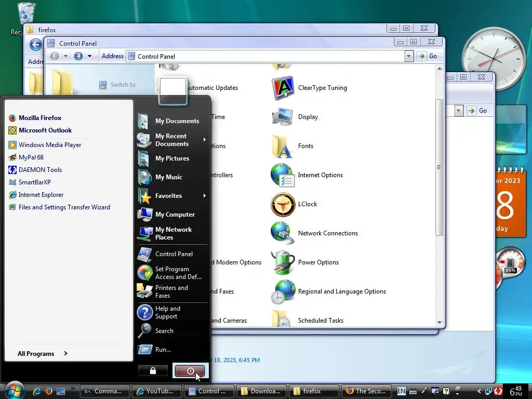Switch to Downloads taskbar button
Screen dimensions: 532x399
coord(261,391)
